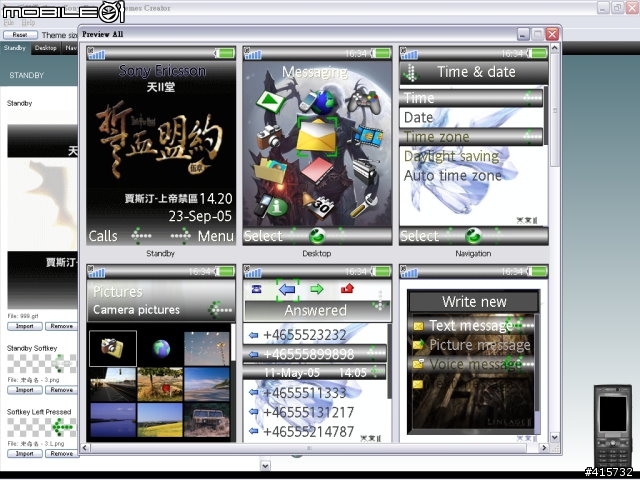Image resolution: width=640 pixels, height=480 pixels.
Task: Click Calls softkey in Standby preview
Action: pyautogui.click(x=103, y=236)
